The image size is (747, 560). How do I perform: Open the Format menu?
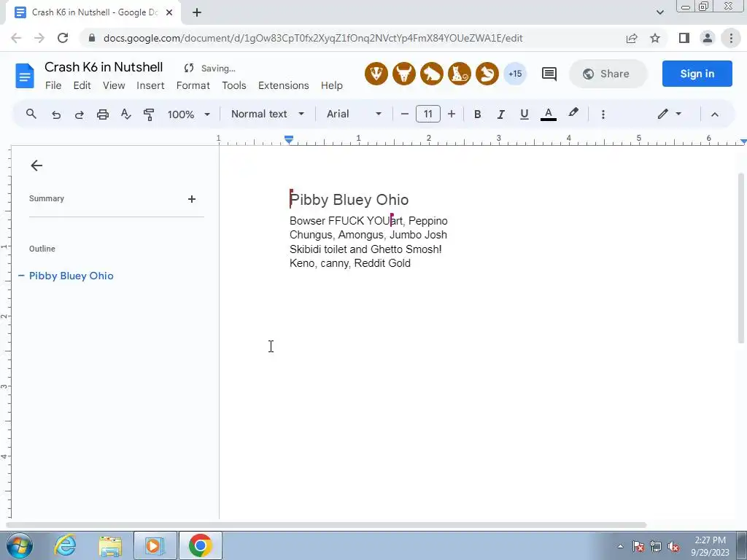coord(193,85)
